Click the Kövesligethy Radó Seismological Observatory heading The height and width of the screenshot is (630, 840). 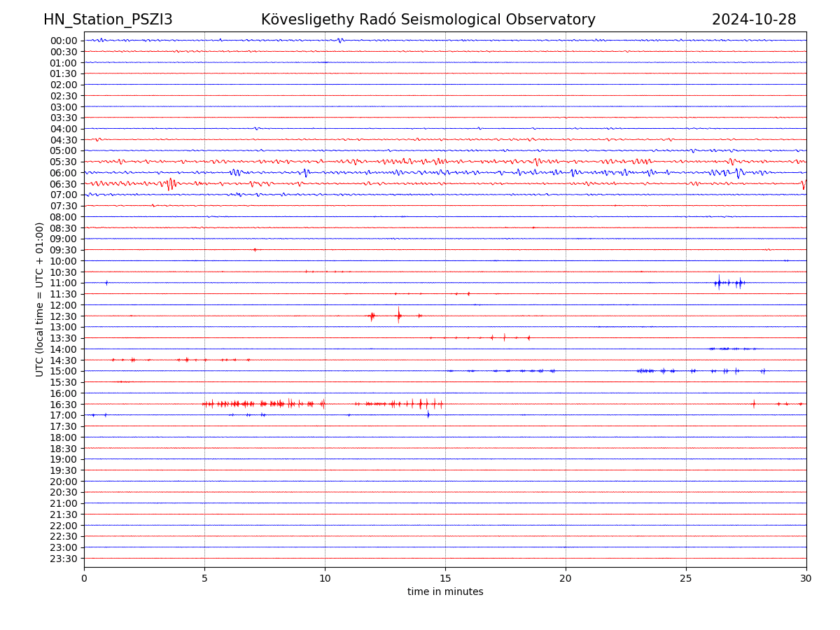(x=428, y=20)
